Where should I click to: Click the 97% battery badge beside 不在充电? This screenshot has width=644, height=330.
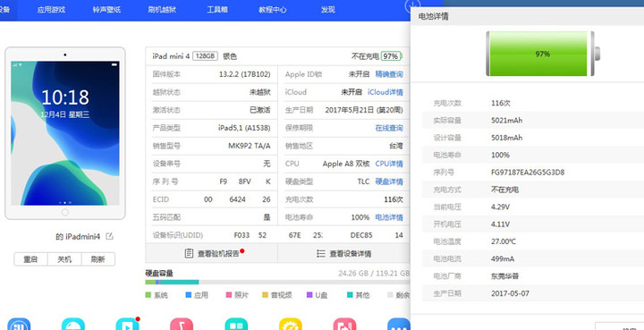[x=391, y=56]
